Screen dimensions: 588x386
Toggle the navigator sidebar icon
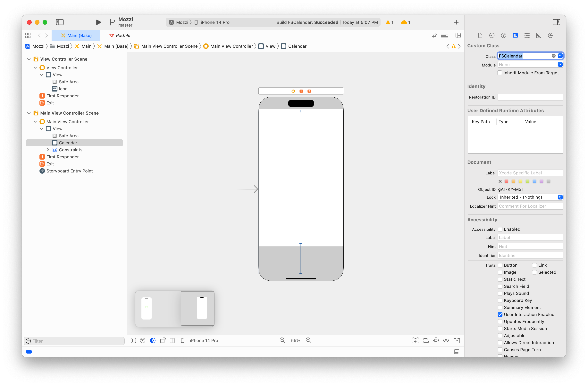click(x=60, y=22)
